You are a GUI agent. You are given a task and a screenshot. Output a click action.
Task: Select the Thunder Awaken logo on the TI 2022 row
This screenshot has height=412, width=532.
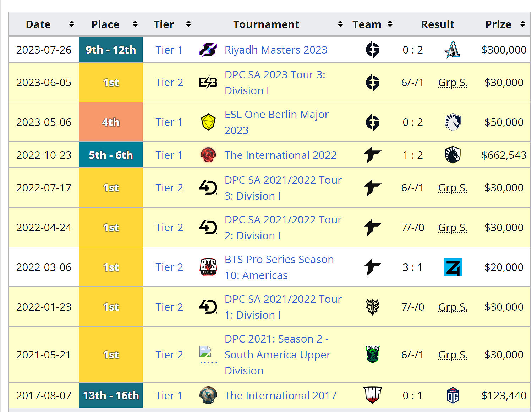(372, 155)
